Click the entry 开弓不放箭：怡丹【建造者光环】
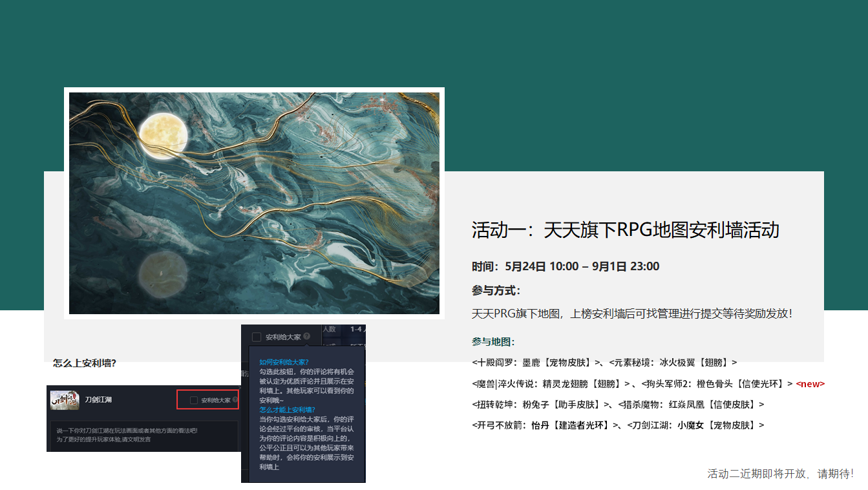Image resolution: width=868 pixels, height=490 pixels. 546,425
